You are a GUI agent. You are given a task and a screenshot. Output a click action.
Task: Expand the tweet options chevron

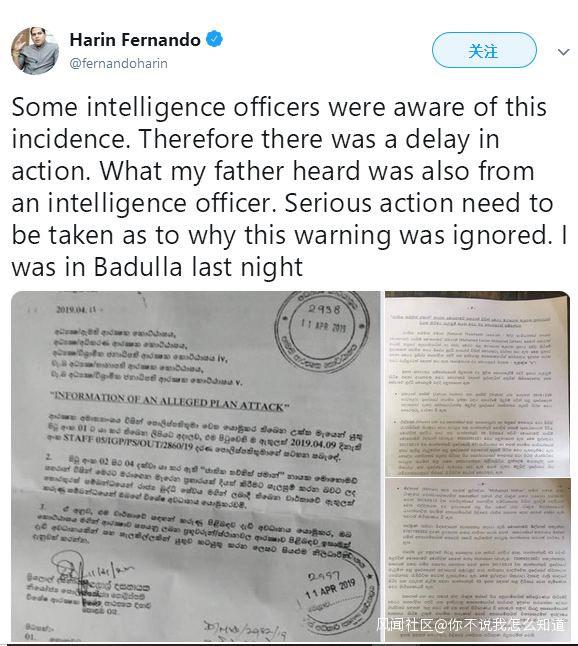(563, 52)
